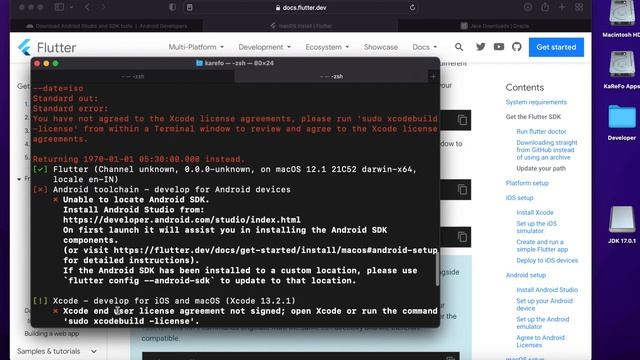The width and height of the screenshot is (640, 360).
Task: Open the search magnifier icon in Flutter header
Action: point(459,47)
